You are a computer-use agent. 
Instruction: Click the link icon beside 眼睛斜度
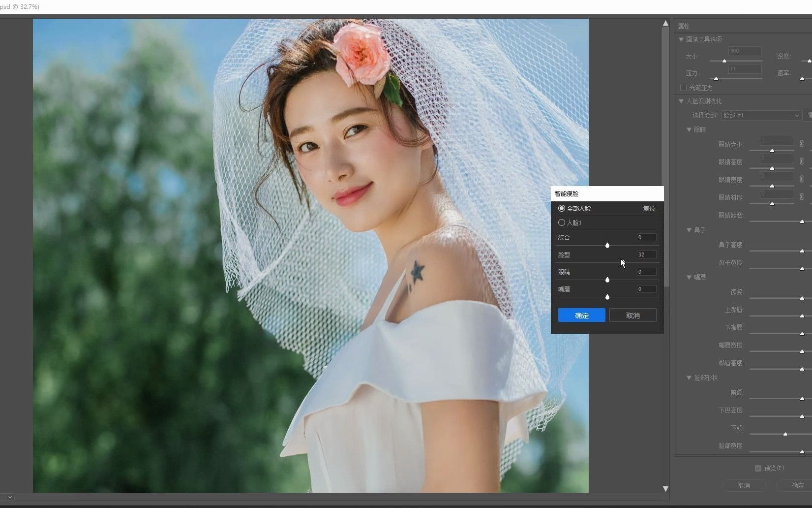tap(801, 197)
